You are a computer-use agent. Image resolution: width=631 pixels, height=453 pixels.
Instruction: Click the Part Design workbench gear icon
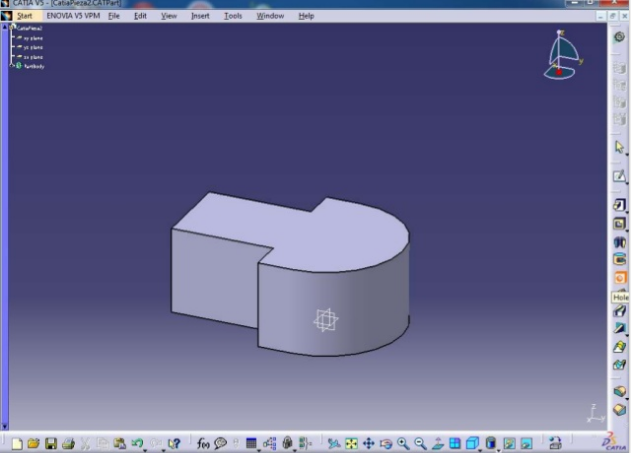[619, 37]
